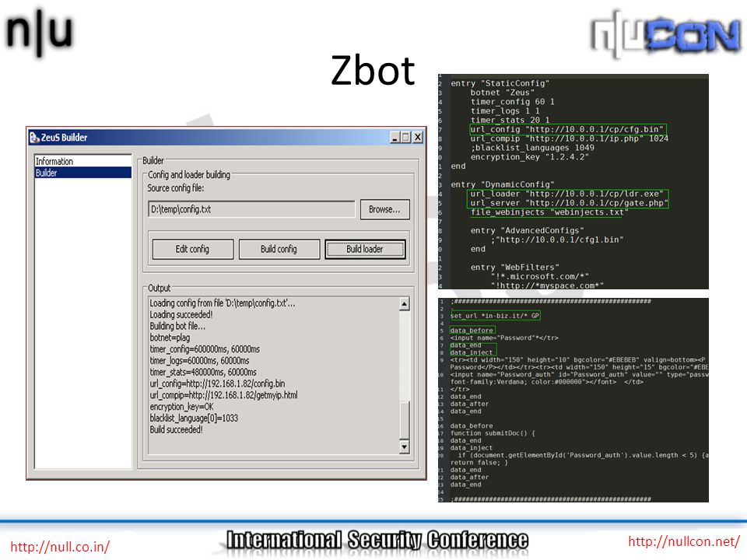Click the 'Building bot file...' output line

pyautogui.click(x=177, y=326)
